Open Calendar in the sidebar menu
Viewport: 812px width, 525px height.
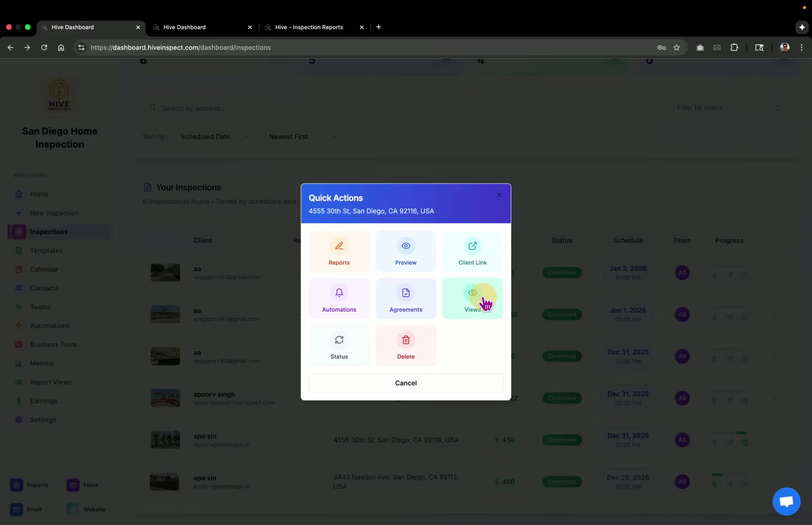44,269
